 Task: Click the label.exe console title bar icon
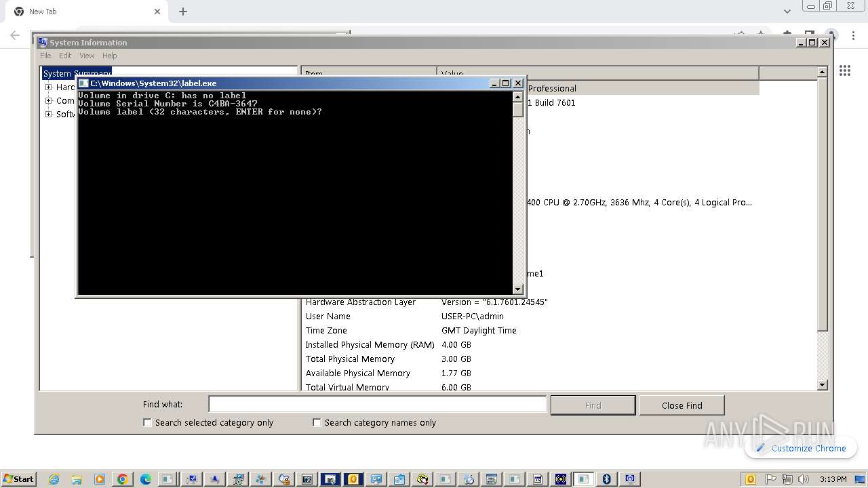(83, 83)
